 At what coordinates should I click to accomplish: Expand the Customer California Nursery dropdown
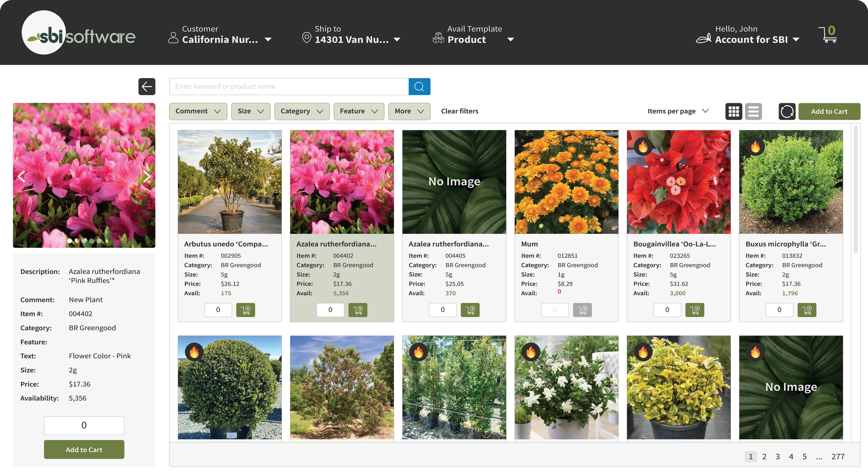pyautogui.click(x=268, y=40)
